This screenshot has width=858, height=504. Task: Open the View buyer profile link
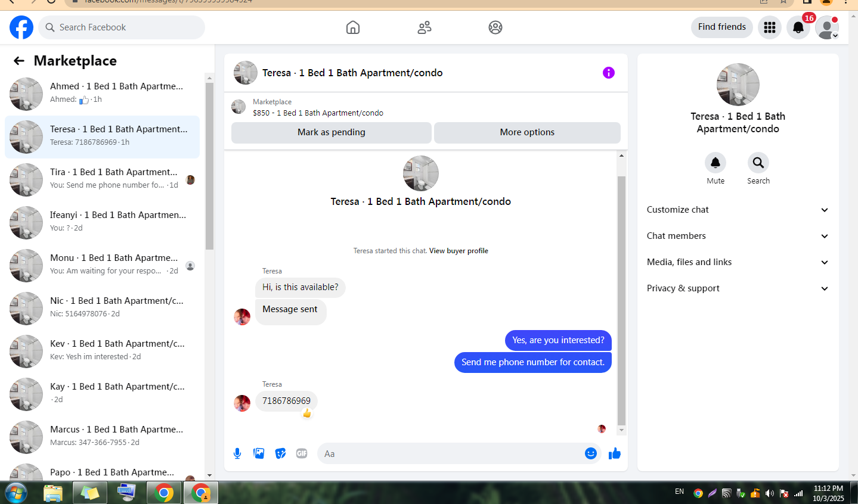[459, 251]
